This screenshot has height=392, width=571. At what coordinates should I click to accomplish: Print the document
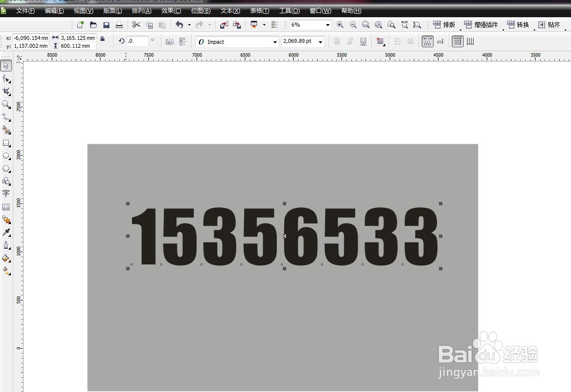[119, 25]
